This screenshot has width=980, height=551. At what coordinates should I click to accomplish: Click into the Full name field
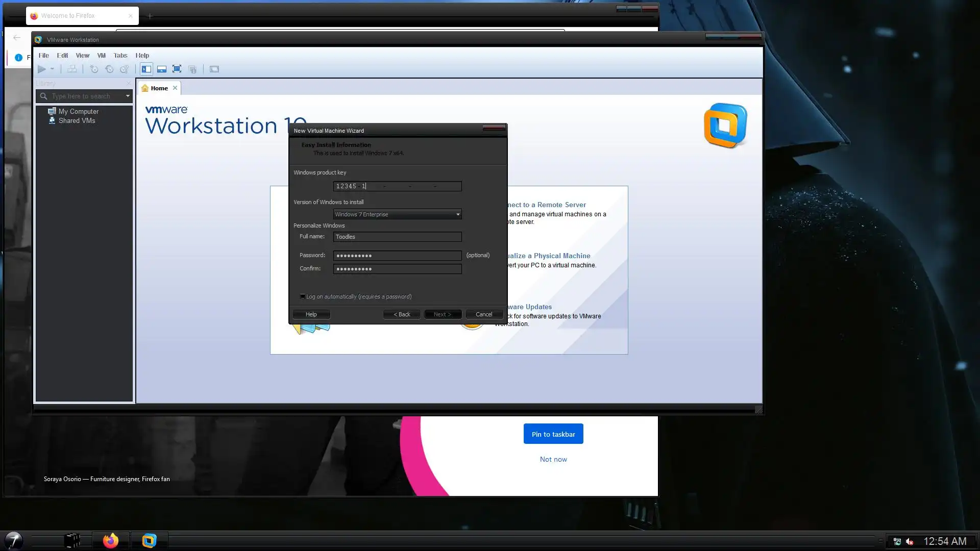click(397, 237)
